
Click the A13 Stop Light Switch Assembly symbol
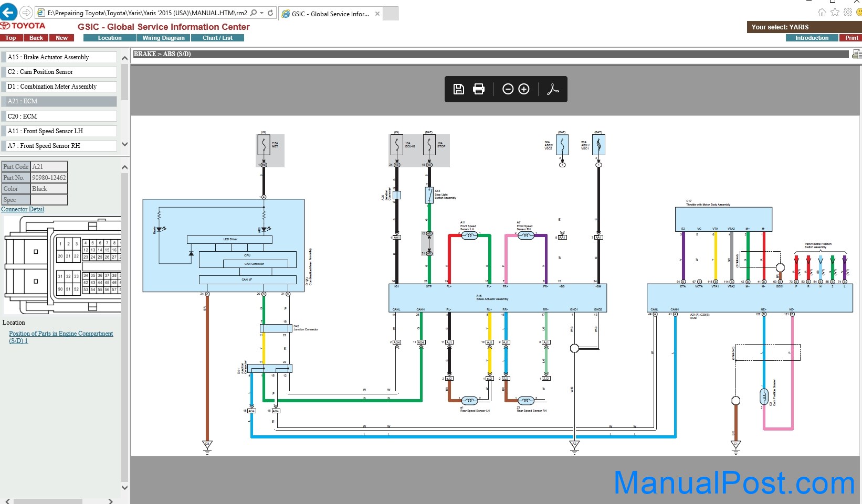(x=429, y=195)
